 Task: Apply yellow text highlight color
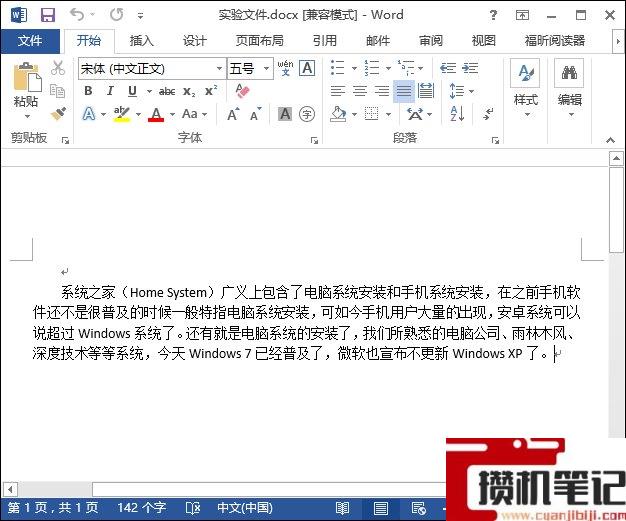(x=121, y=114)
